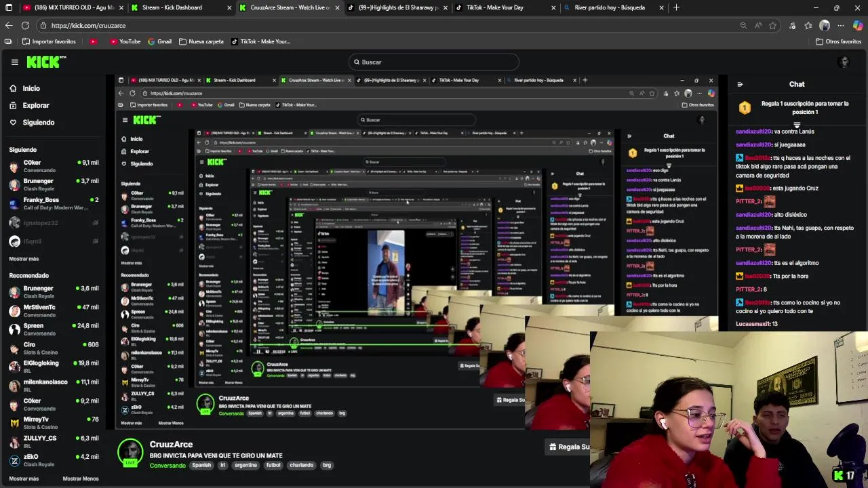Open the Kick hamburger menu
Image resolution: width=868 pixels, height=488 pixels.
(14, 62)
